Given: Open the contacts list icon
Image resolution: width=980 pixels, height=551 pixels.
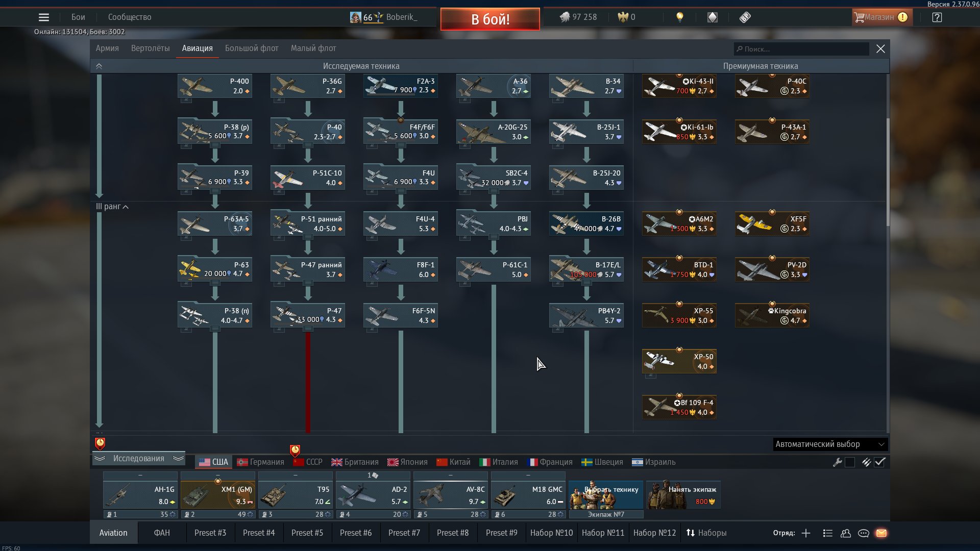Looking at the screenshot, I should tap(827, 533).
